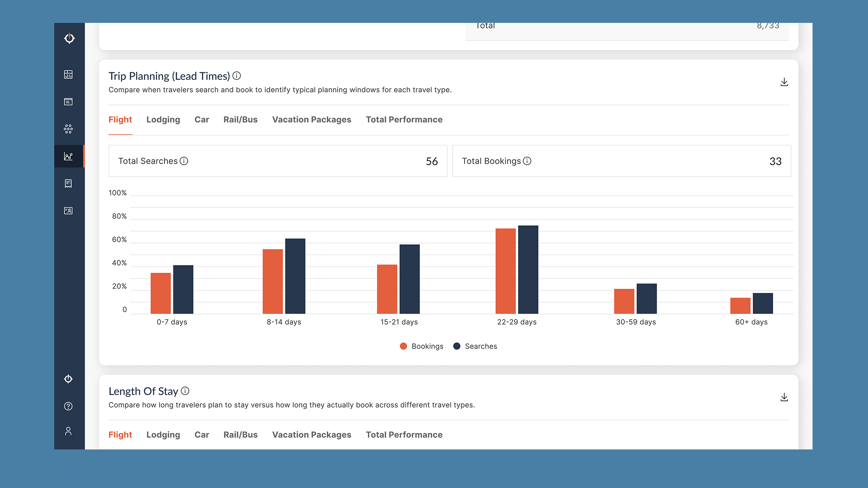The height and width of the screenshot is (488, 868).
Task: Open the Help icon near the sidebar bottom
Action: (x=68, y=406)
